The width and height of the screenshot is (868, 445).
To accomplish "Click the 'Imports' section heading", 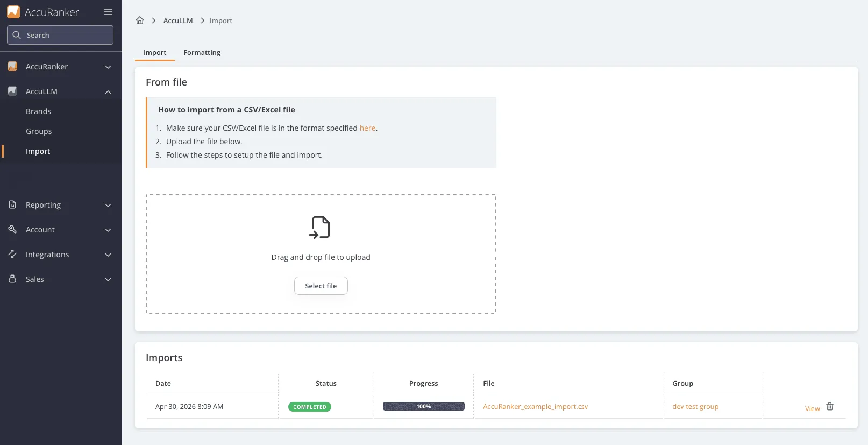I will tap(164, 358).
